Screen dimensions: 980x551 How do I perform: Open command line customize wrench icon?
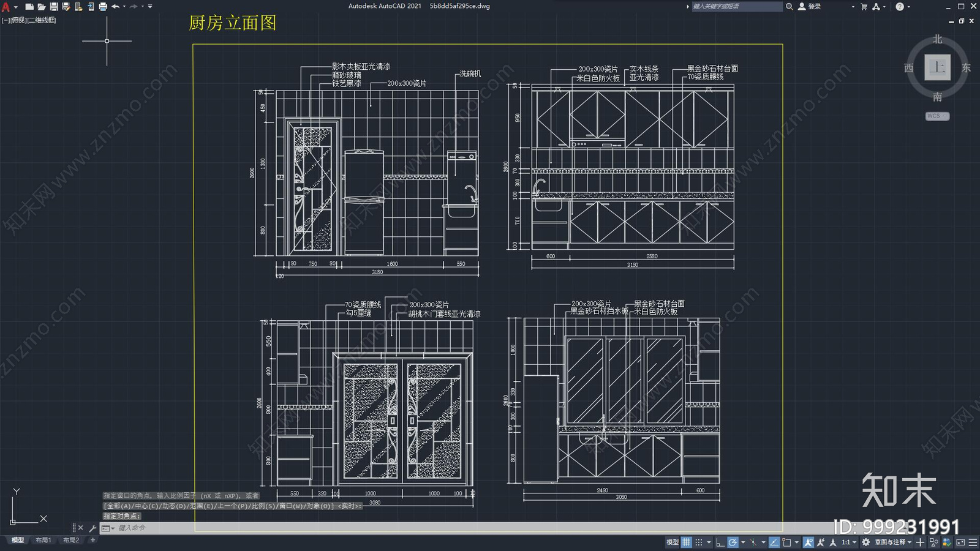[92, 528]
